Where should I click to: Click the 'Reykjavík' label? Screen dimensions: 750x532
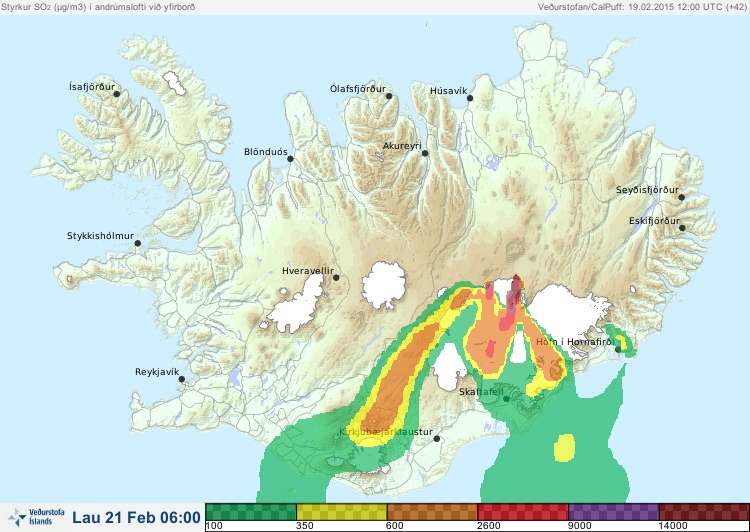point(157,372)
